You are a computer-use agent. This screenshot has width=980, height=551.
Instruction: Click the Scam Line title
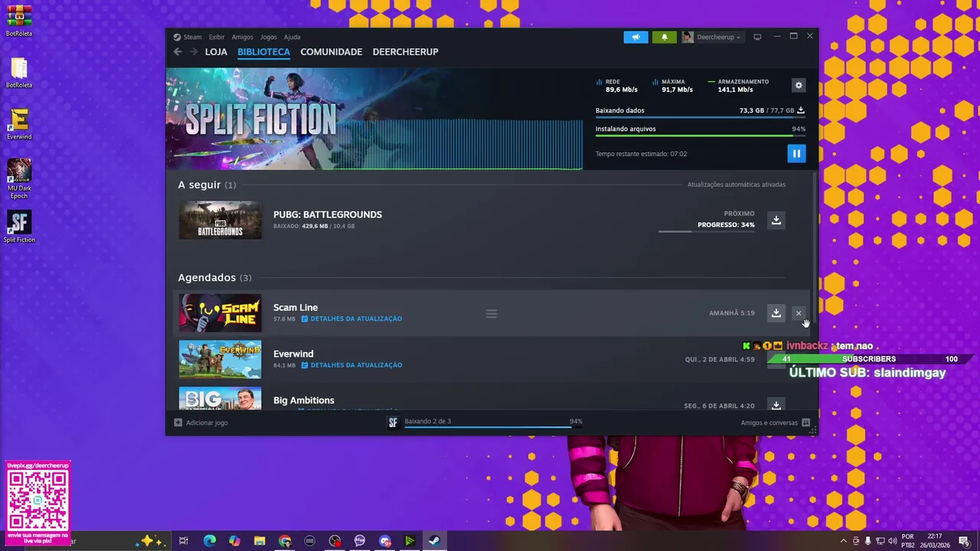pyautogui.click(x=296, y=308)
